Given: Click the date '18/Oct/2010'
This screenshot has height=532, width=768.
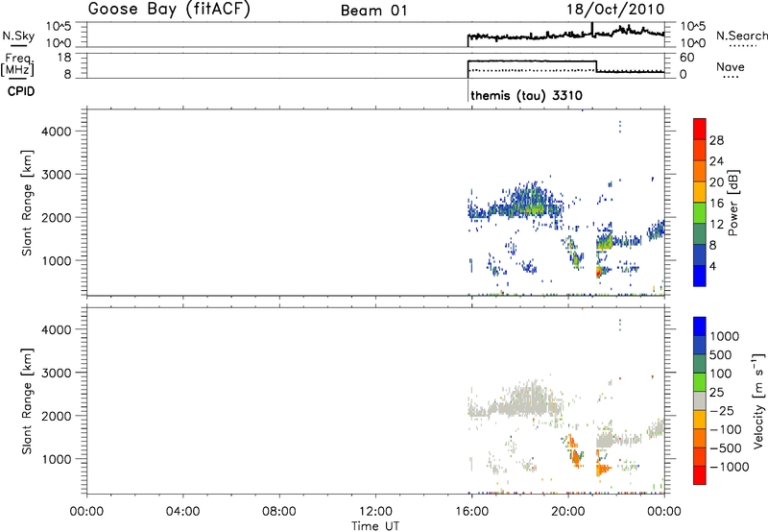Looking at the screenshot, I should [615, 10].
